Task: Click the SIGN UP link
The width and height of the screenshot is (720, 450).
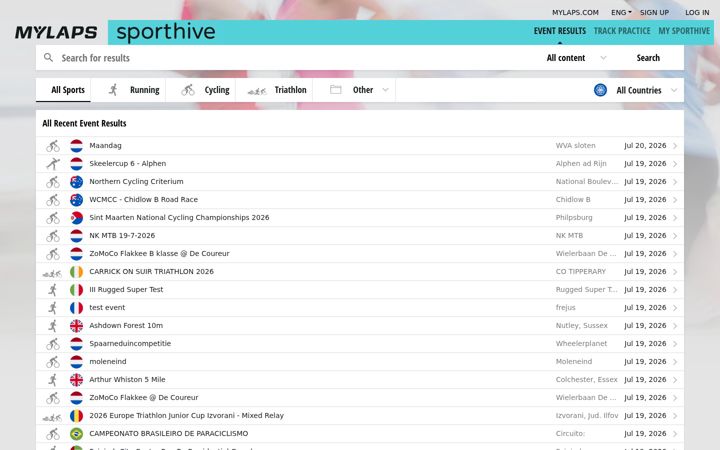Action: coord(654,12)
